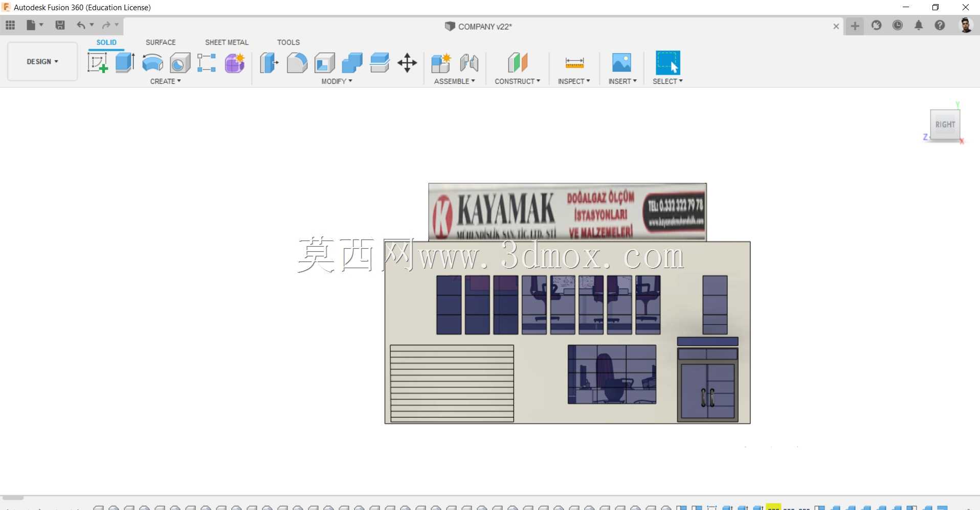Select the Move/Copy tool
The image size is (980, 510).
pos(407,63)
